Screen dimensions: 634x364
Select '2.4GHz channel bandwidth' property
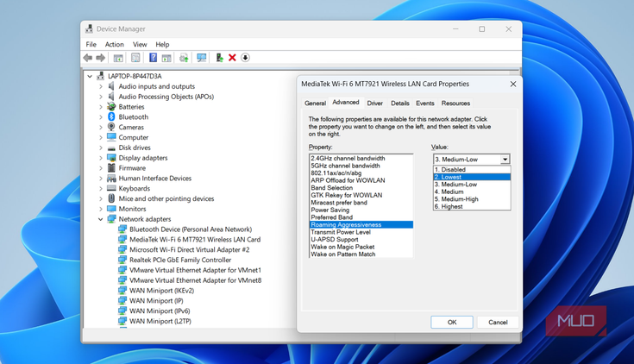(x=361, y=158)
